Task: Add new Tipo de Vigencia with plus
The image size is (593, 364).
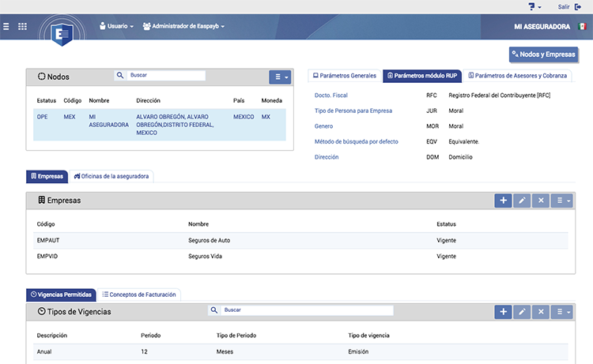Action: tap(503, 312)
